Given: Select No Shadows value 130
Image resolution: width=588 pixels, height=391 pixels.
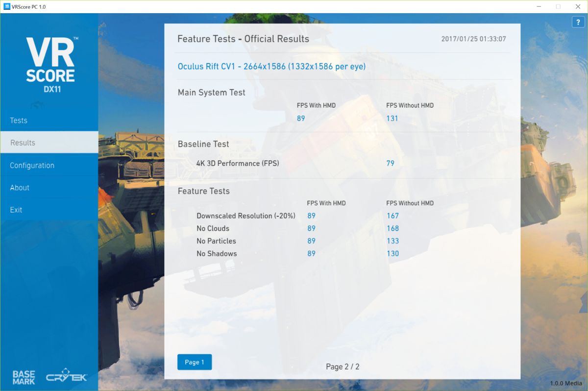Looking at the screenshot, I should coord(392,254).
